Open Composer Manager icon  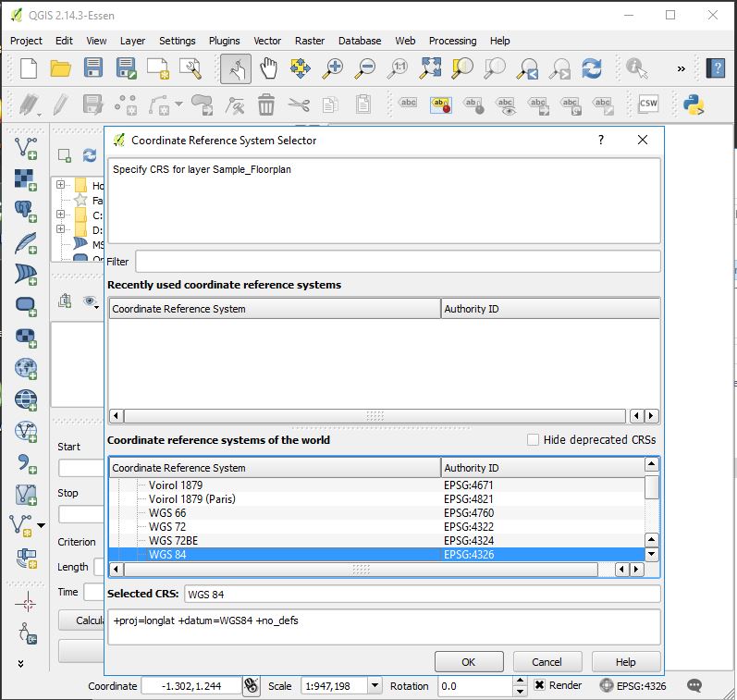tap(190, 68)
